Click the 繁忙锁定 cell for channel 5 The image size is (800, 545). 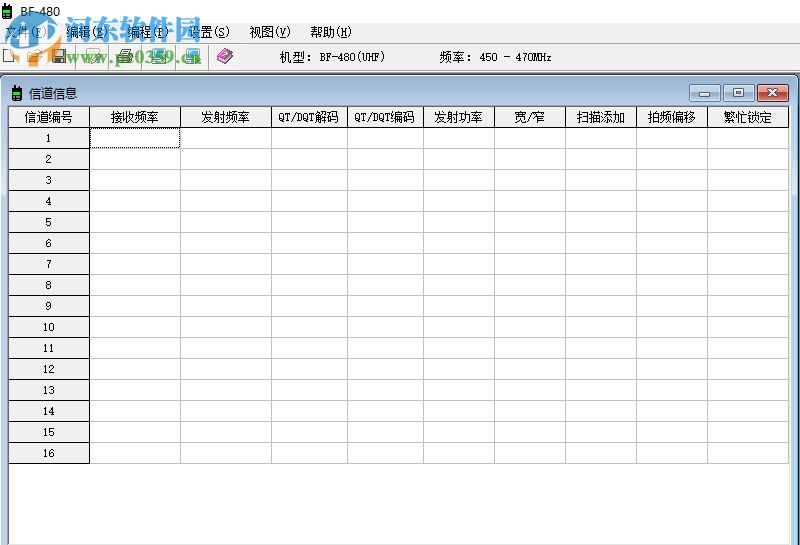tap(747, 222)
